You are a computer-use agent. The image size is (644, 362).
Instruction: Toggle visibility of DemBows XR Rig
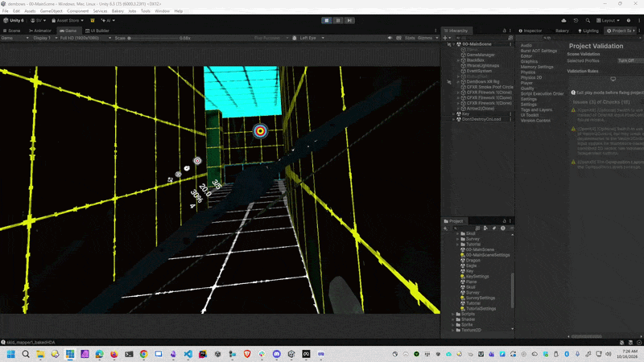click(x=448, y=82)
